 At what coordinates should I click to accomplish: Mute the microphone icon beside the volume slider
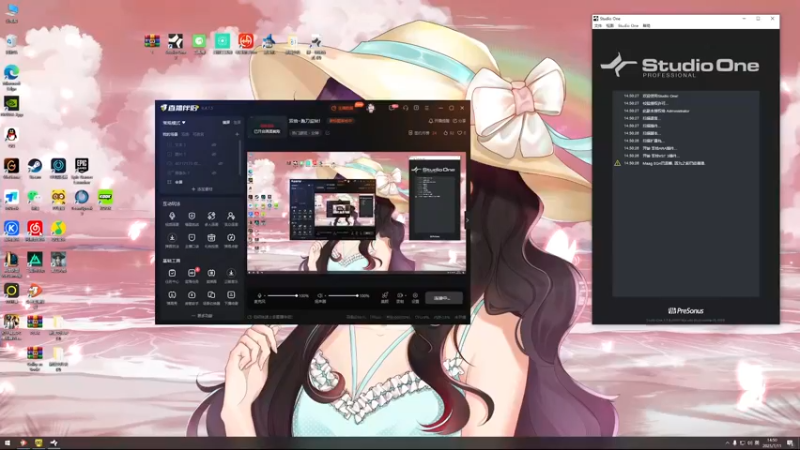tap(259, 295)
